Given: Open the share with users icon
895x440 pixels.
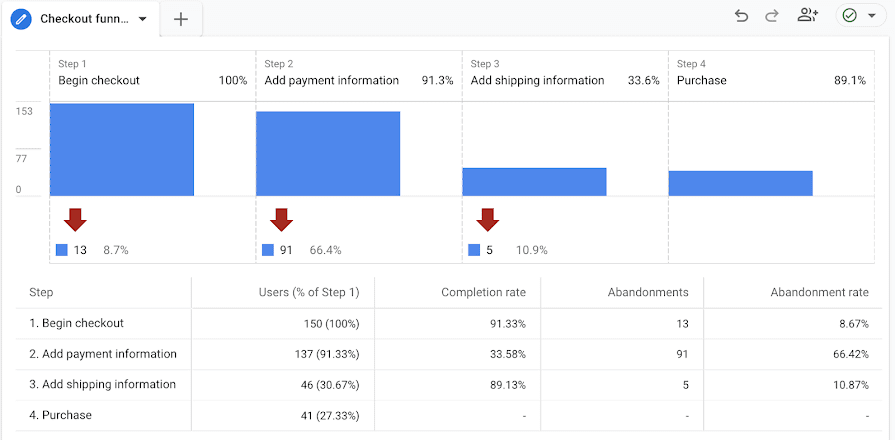Looking at the screenshot, I should point(808,15).
